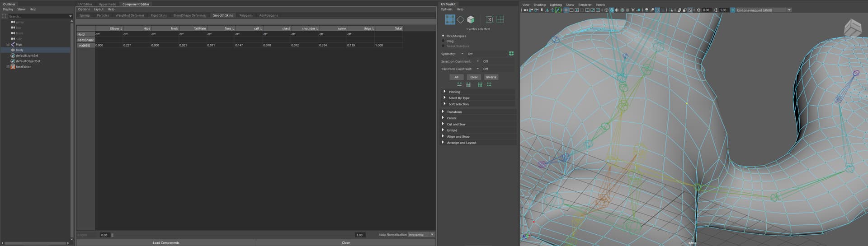
Task: Switch to the Rigid Skins tab
Action: [158, 15]
